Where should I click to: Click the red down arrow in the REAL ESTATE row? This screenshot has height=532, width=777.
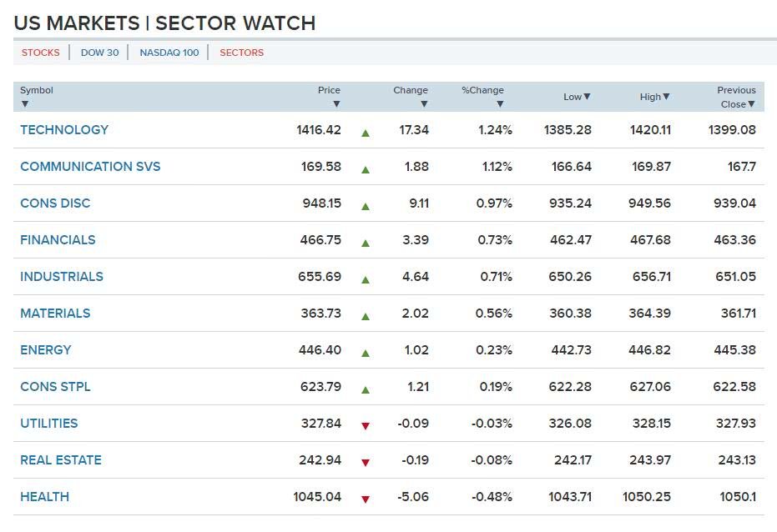[x=365, y=462]
